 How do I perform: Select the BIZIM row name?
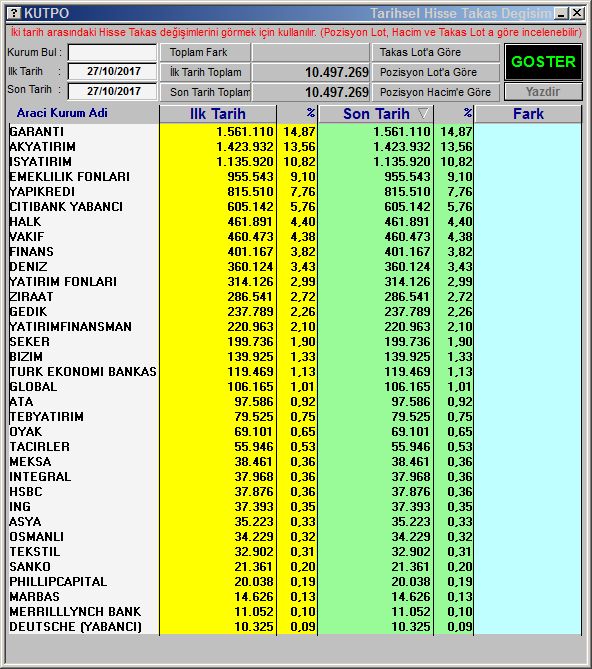point(26,357)
